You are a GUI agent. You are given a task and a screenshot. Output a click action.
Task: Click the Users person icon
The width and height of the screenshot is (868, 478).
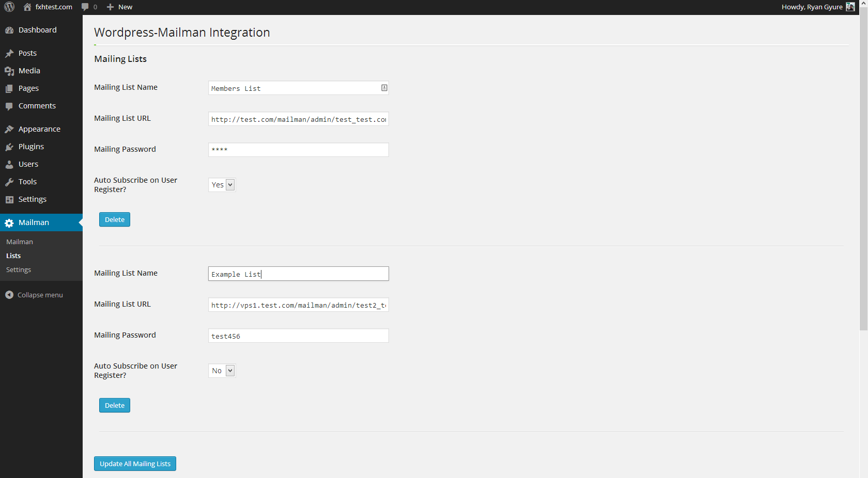tap(9, 165)
